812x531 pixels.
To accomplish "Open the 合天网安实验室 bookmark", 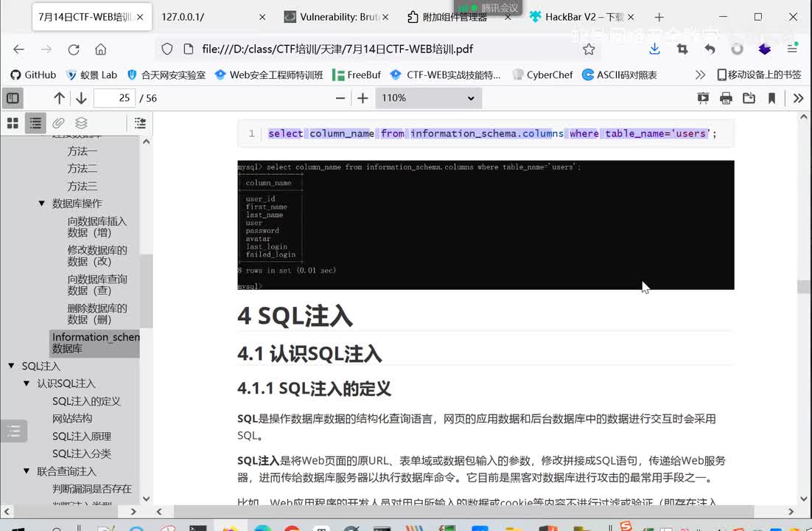I will 167,74.
